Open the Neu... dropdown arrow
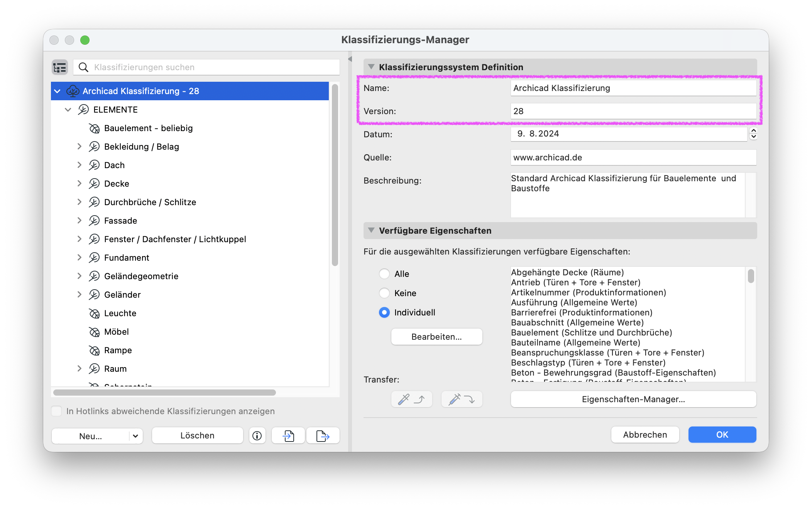 click(x=135, y=436)
